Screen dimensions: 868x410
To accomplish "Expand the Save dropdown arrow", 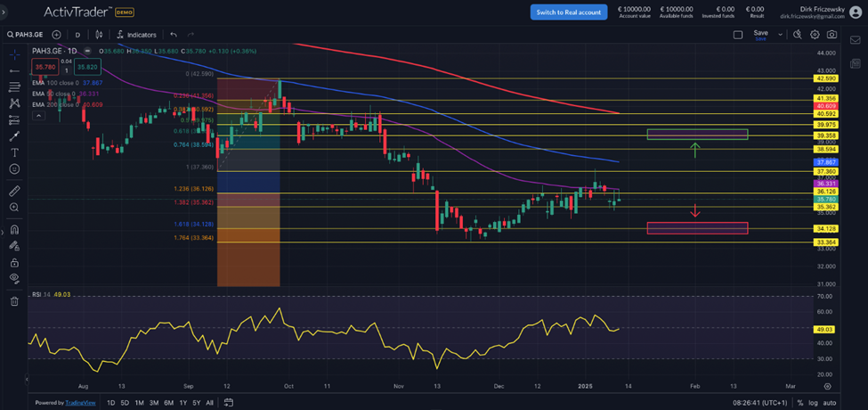I will click(781, 35).
